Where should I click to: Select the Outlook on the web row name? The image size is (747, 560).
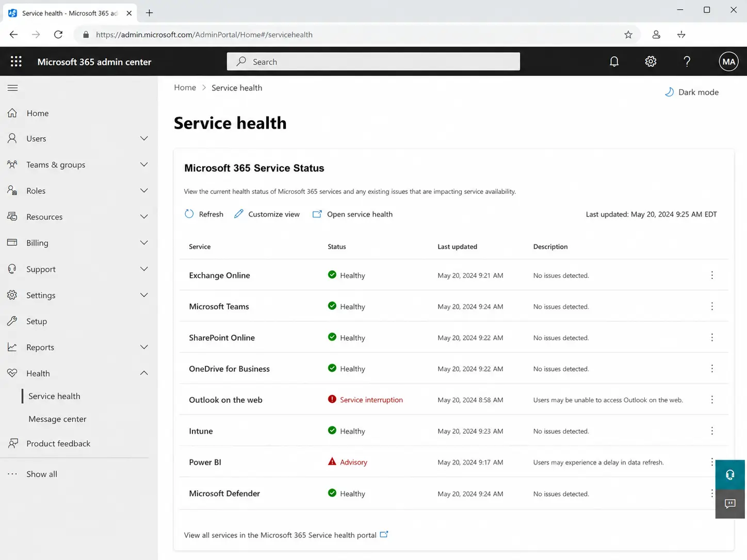225,400
